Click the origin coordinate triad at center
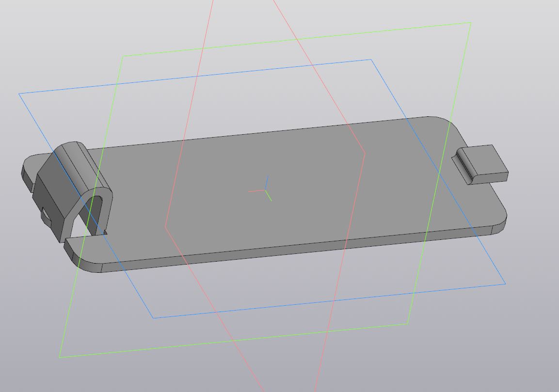Screen dimensions: 559x392 tap(261, 188)
